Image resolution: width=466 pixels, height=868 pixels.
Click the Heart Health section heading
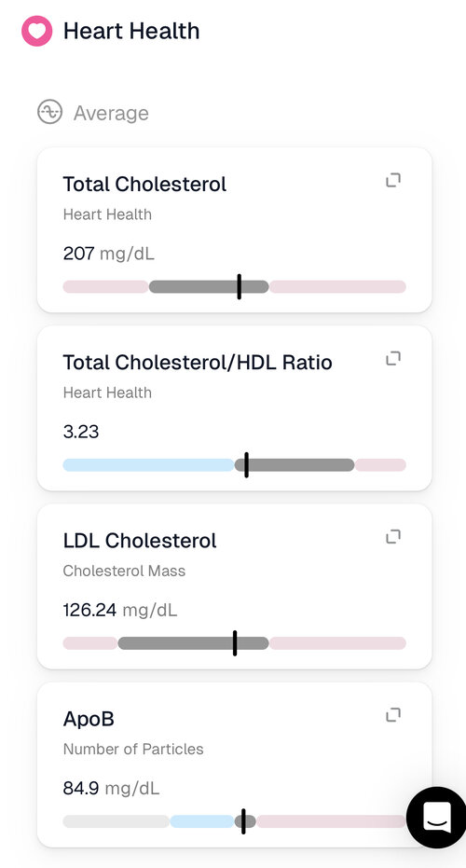pos(131,31)
